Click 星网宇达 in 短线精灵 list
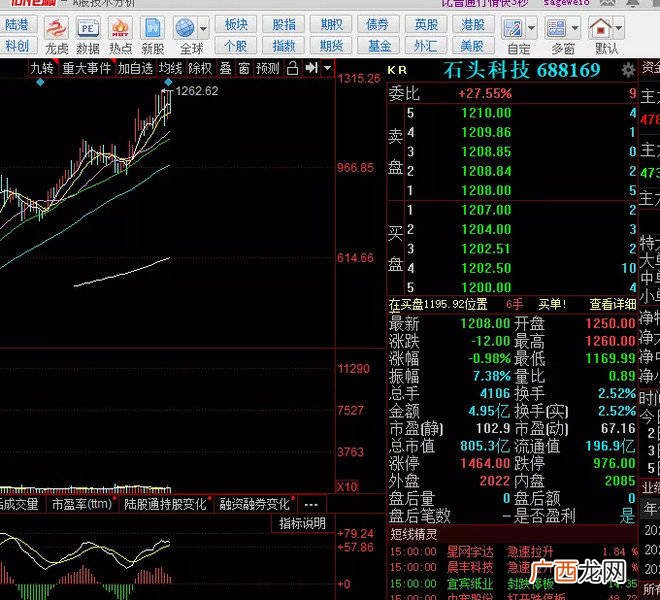 tap(470, 551)
